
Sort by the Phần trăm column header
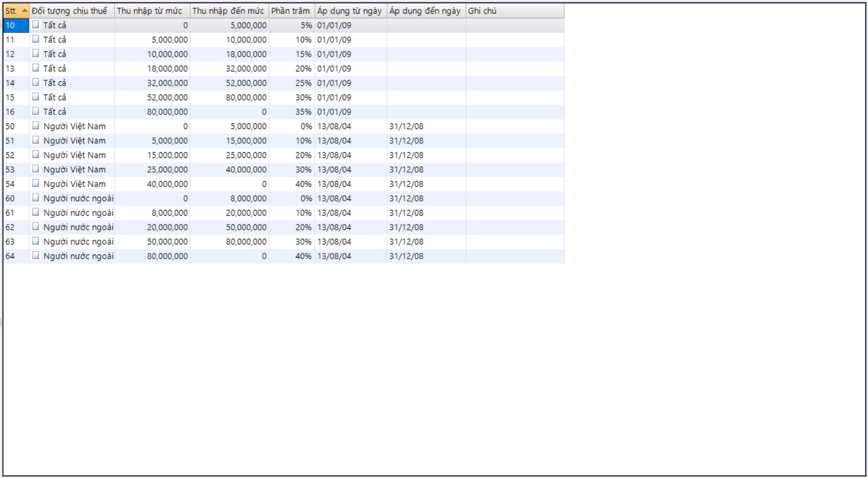(291, 11)
